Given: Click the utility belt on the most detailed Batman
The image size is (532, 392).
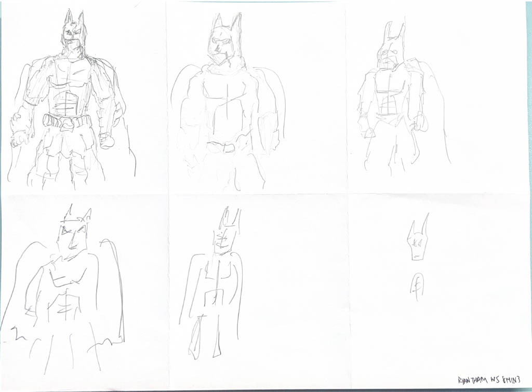Looking at the screenshot, I should click(x=66, y=122).
